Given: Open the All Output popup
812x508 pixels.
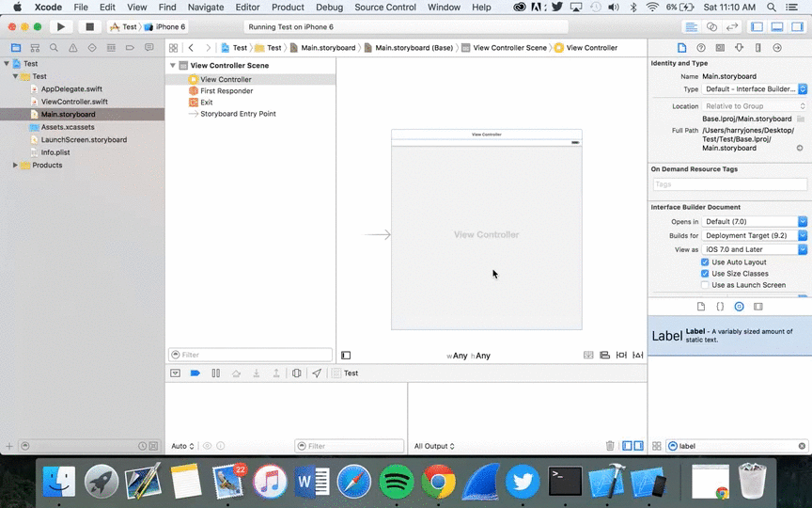Looking at the screenshot, I should point(433,446).
